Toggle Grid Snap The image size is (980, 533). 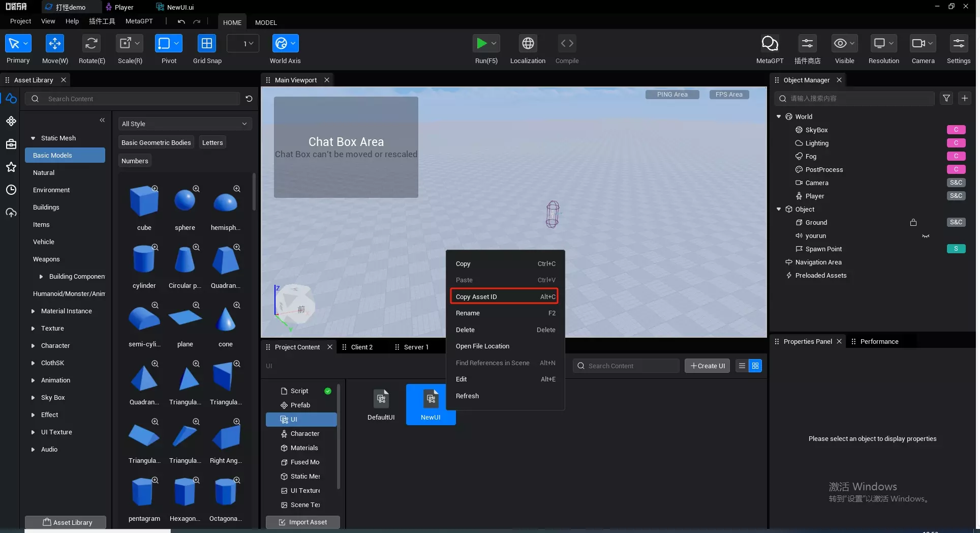tap(207, 43)
